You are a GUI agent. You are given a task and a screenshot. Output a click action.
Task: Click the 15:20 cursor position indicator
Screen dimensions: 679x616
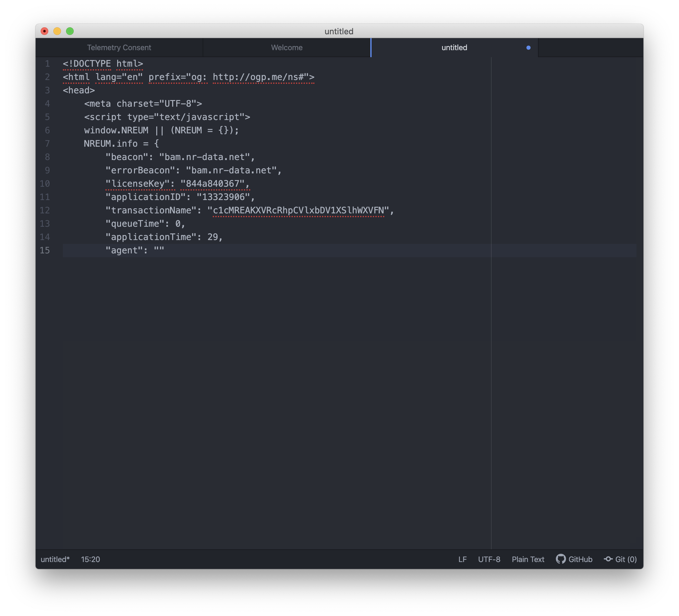(90, 559)
